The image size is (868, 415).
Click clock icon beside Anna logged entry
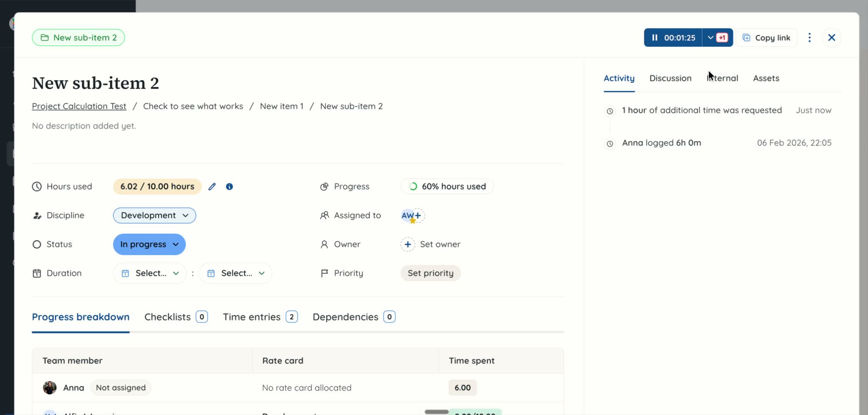tap(610, 144)
